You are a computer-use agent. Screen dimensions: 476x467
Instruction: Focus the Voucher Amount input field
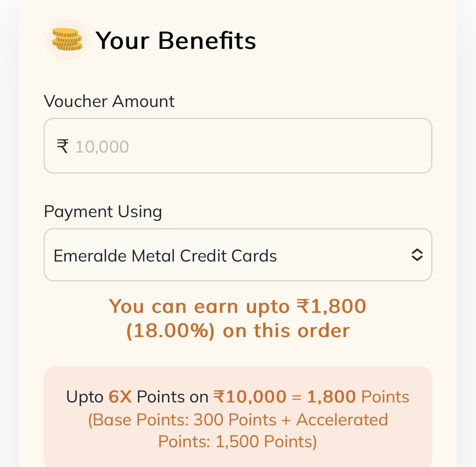[x=238, y=146]
